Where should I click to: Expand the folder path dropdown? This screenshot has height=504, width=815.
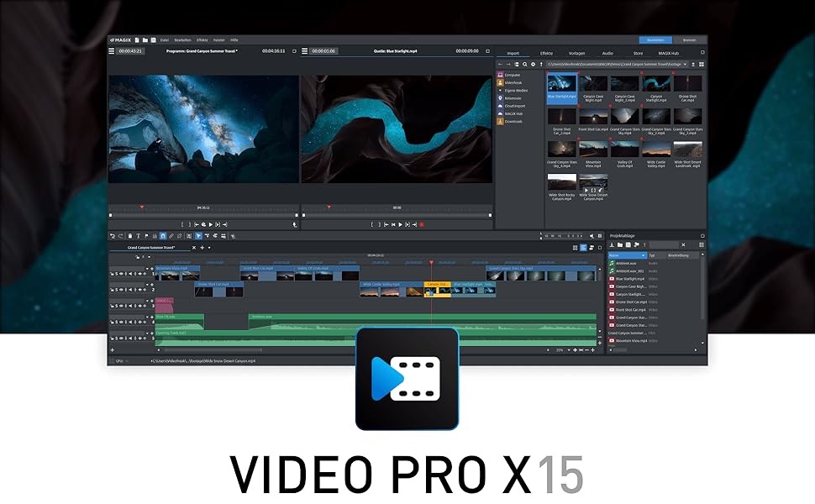pyautogui.click(x=685, y=65)
